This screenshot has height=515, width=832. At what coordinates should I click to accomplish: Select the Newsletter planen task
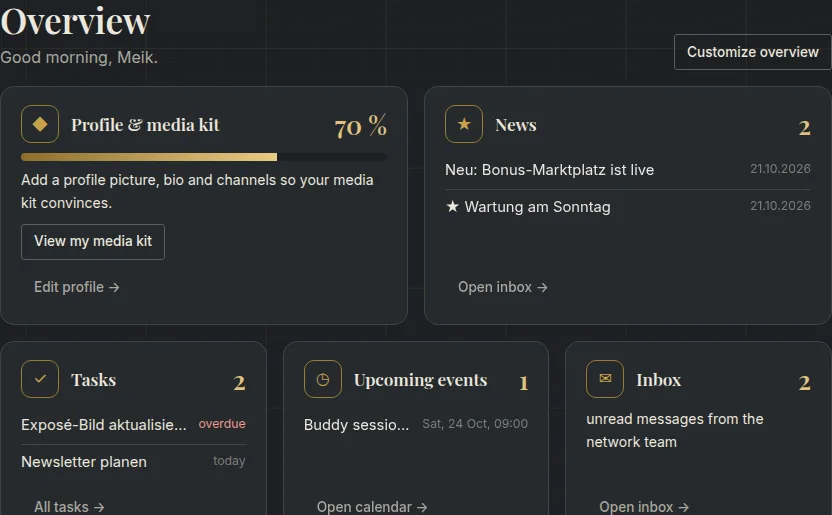(133, 461)
